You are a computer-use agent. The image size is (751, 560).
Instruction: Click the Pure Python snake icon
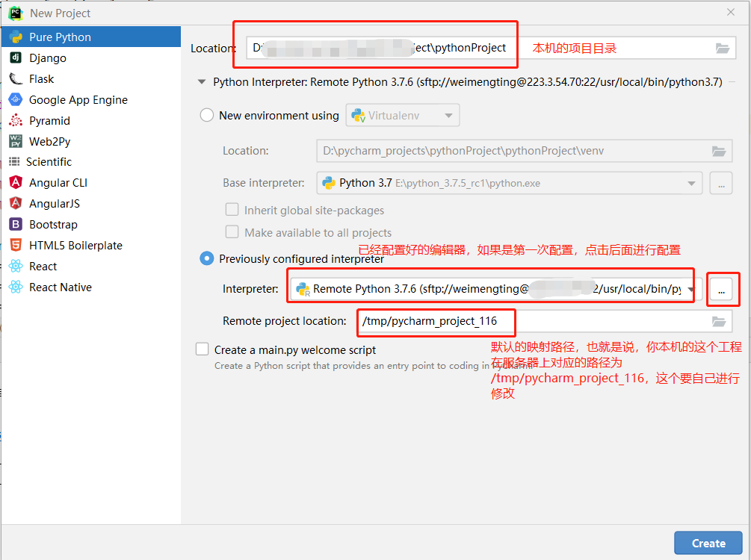(x=16, y=37)
